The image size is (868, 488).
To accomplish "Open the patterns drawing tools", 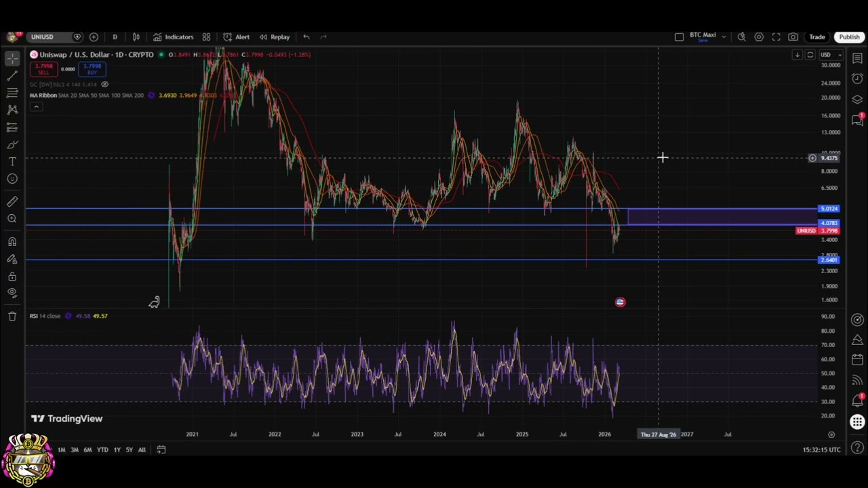I will (x=12, y=110).
